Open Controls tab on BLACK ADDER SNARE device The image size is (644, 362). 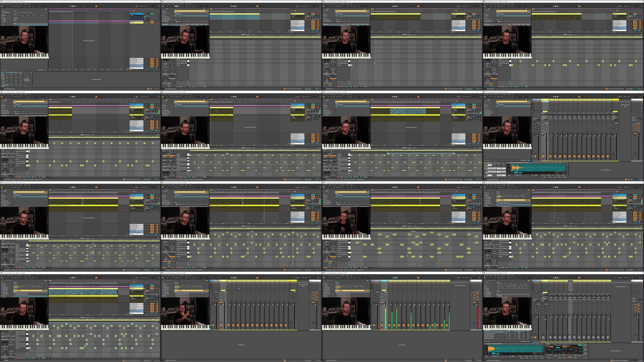pyautogui.click(x=560, y=163)
